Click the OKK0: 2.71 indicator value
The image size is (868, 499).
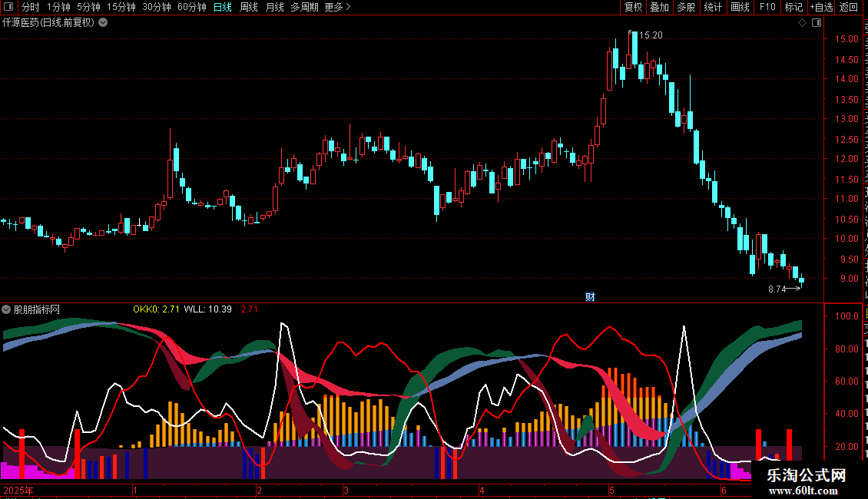[x=156, y=309]
